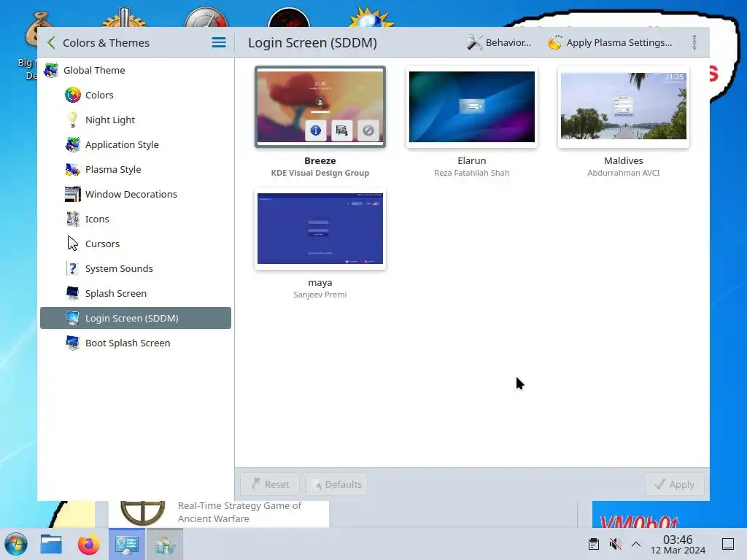Screen dimensions: 747x560
Task: Click the Defaults button
Action: pyautogui.click(x=337, y=484)
